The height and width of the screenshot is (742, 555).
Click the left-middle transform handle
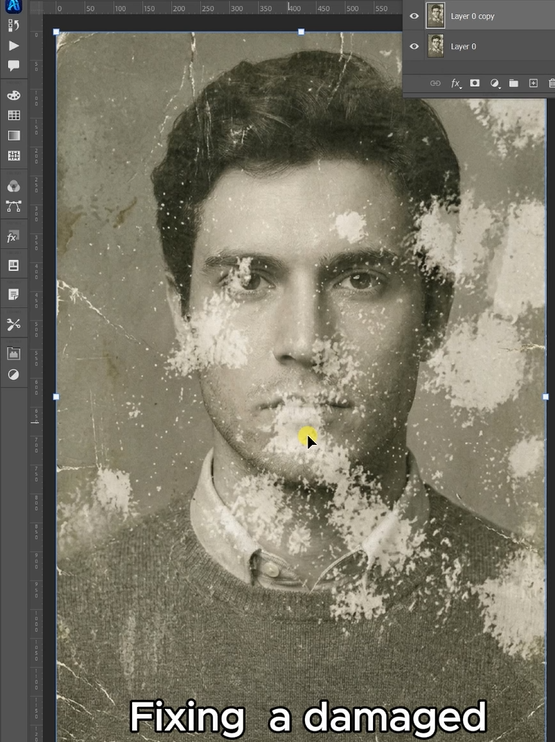pyautogui.click(x=56, y=397)
